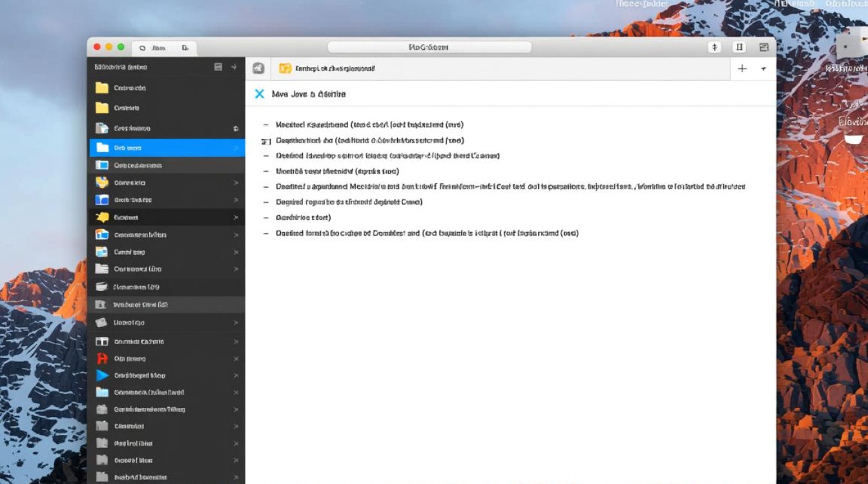Click the white desktop file icon behind the window
This screenshot has height=484, width=868.
(848, 46)
